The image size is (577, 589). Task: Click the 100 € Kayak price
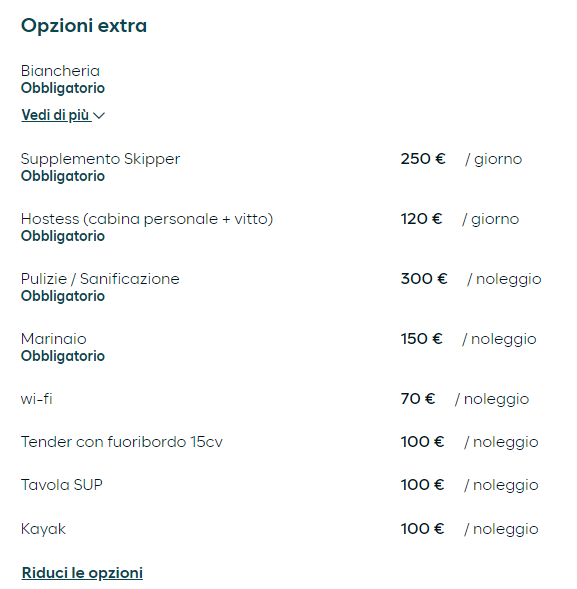[422, 529]
